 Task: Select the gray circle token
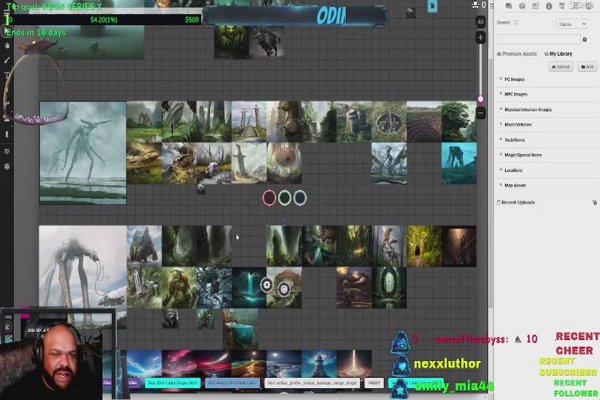pos(300,198)
